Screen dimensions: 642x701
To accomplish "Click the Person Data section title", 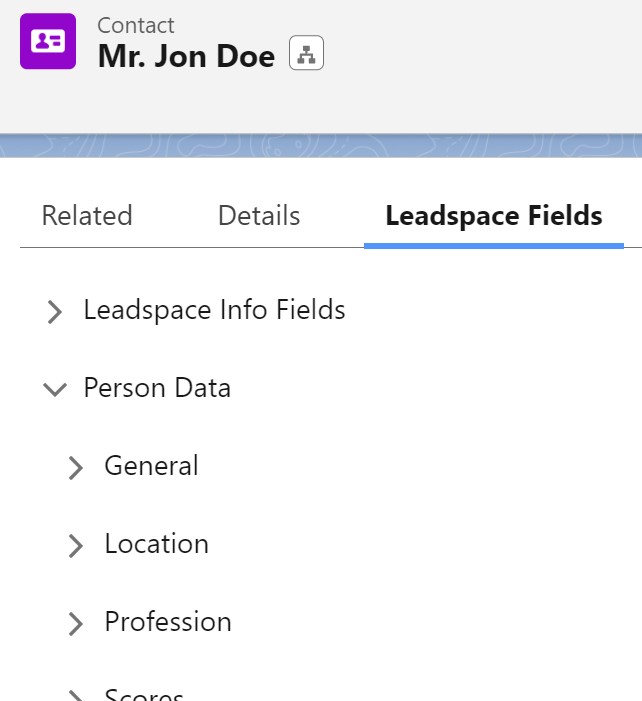I will click(157, 388).
